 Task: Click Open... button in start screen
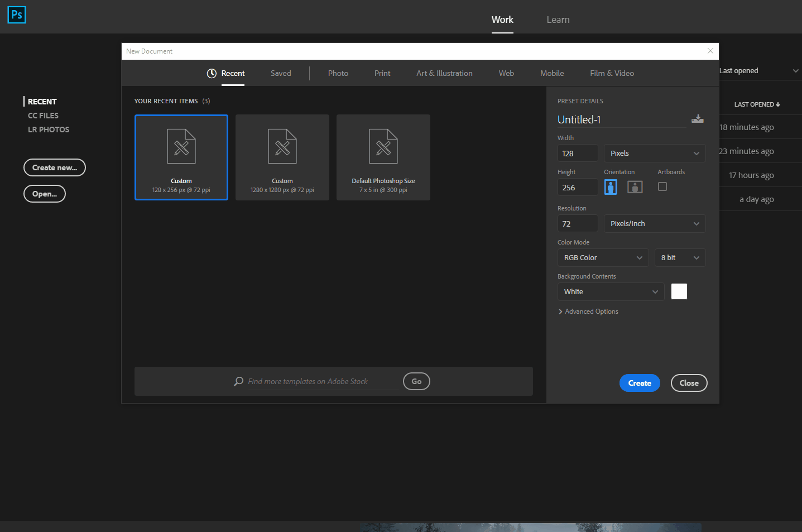click(x=45, y=194)
